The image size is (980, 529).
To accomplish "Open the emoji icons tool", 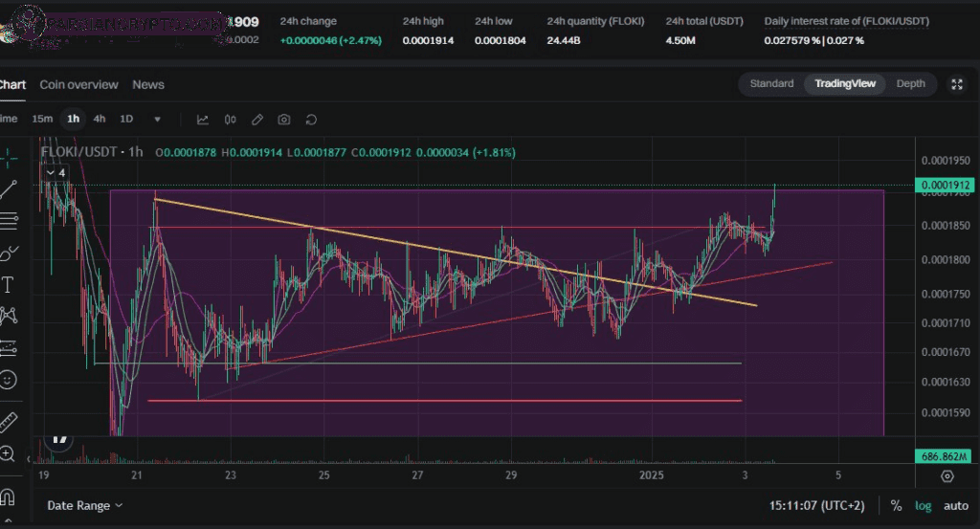I will pos(8,380).
